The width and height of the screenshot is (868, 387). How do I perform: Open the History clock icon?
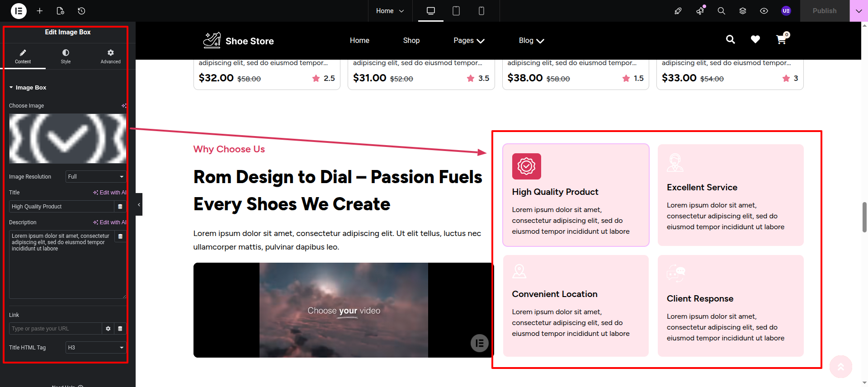[x=81, y=11]
